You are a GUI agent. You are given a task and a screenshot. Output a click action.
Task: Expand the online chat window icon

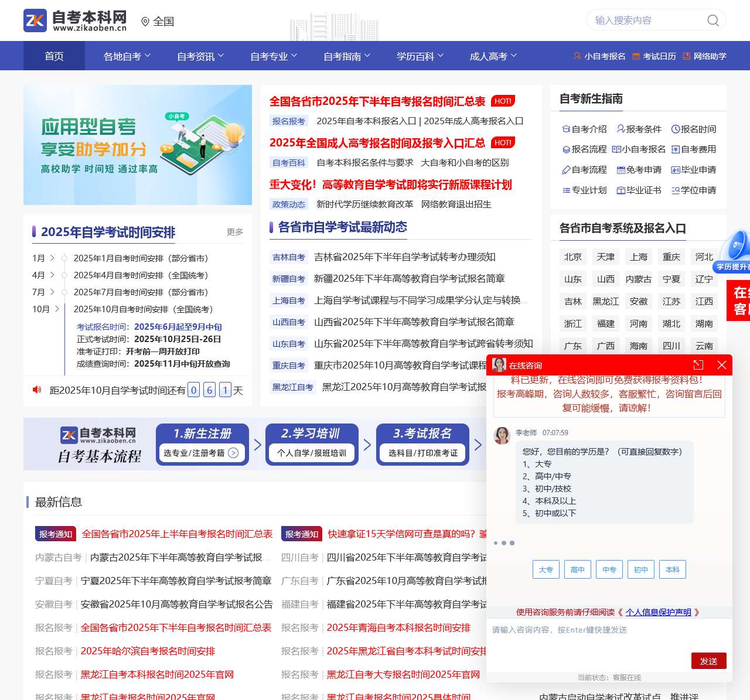[x=698, y=365]
